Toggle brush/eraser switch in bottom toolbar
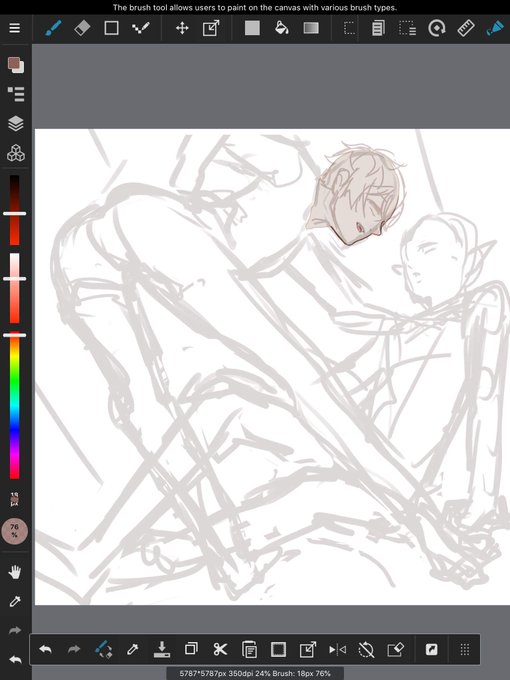Viewport: 510px width, 680px height. (x=104, y=649)
